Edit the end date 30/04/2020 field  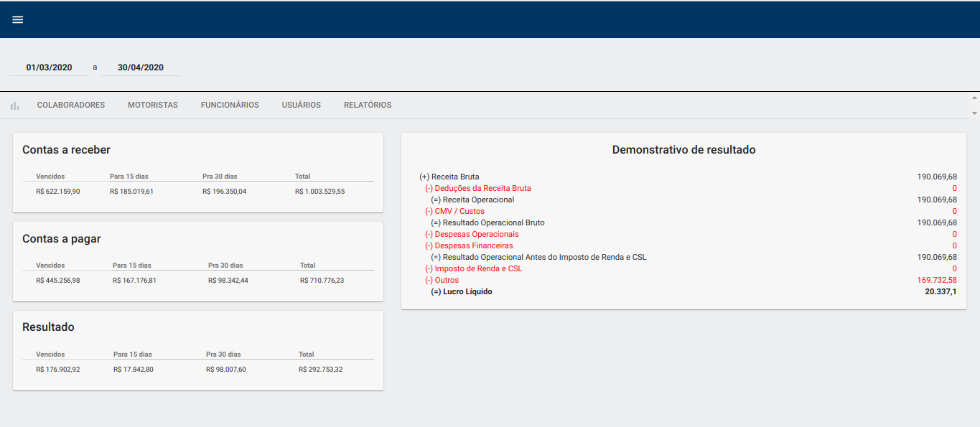pos(141,67)
